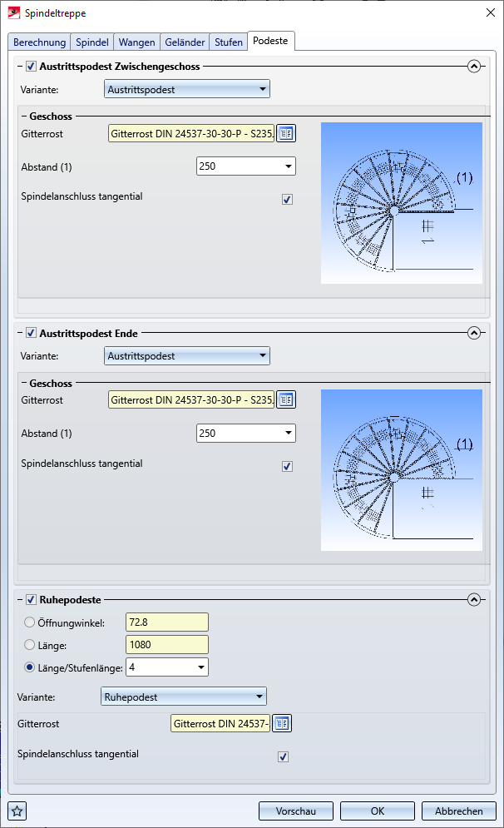The height and width of the screenshot is (828, 504).
Task: Expand the Länge/Stufenlänge value dropdown
Action: 200,667
